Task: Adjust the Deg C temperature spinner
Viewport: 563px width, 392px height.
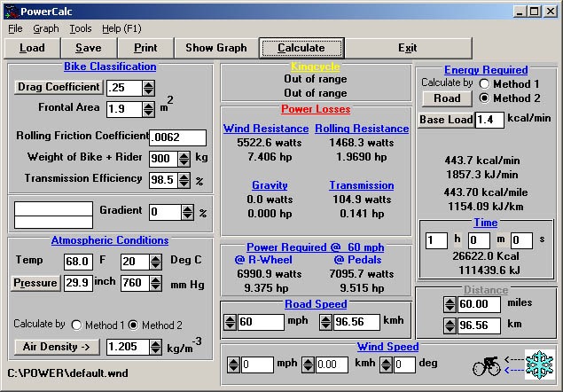Action: tap(155, 262)
